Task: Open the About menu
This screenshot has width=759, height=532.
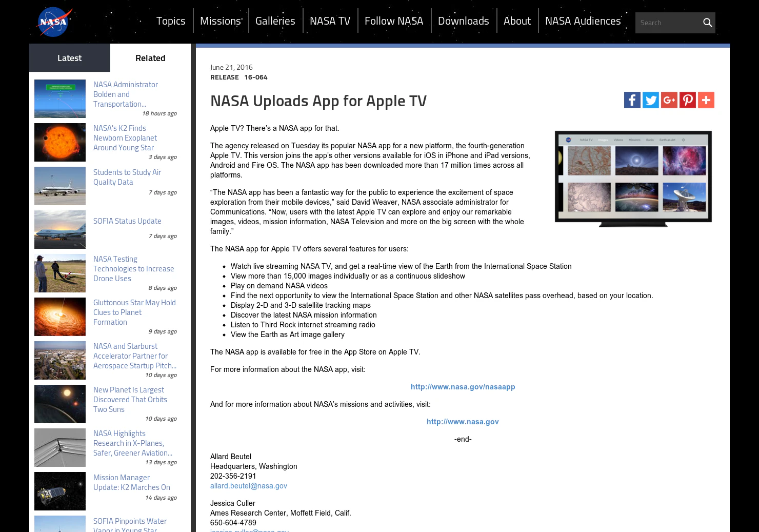Action: pos(517,21)
